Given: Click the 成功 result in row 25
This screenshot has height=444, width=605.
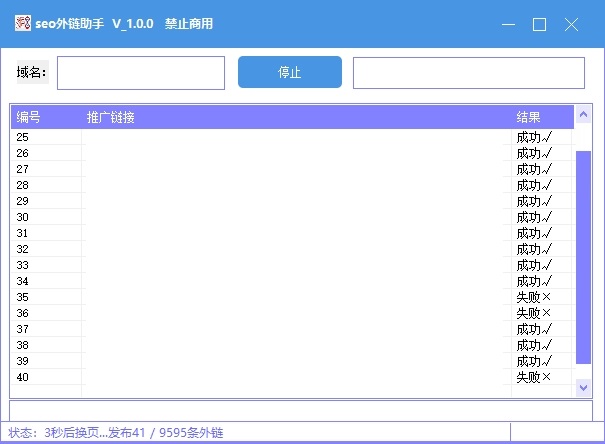Looking at the screenshot, I should click(x=534, y=137).
